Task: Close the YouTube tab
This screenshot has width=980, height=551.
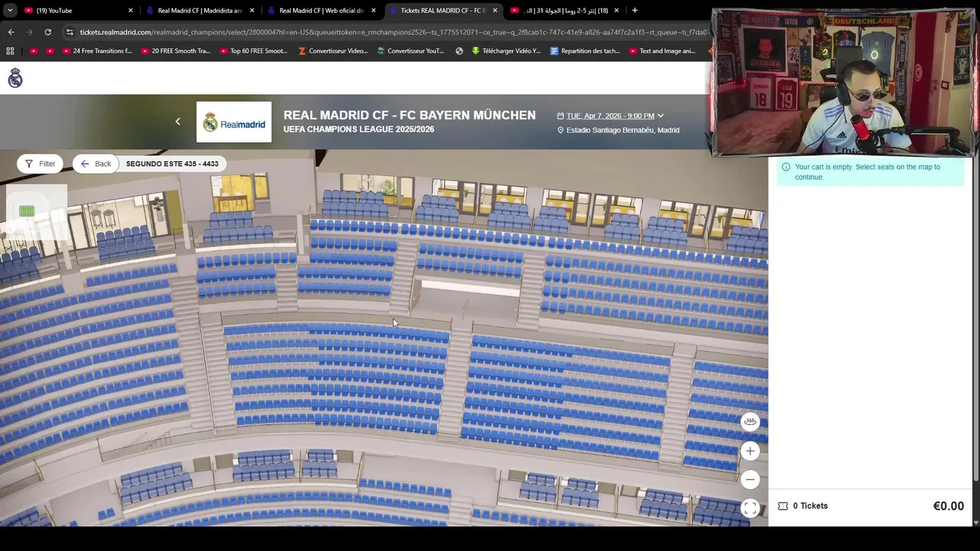Action: pyautogui.click(x=130, y=11)
